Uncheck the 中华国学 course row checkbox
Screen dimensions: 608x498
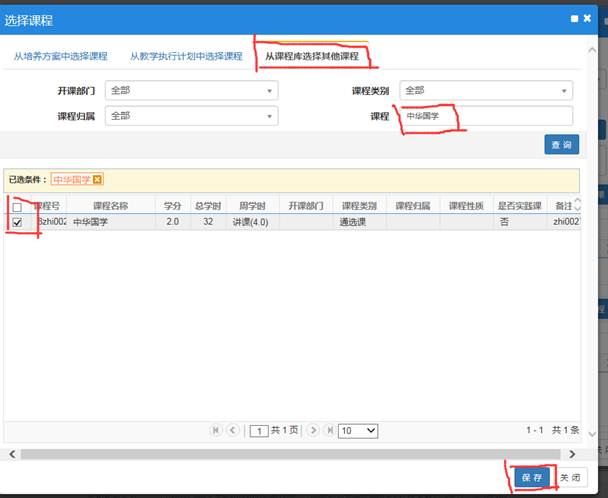click(17, 223)
